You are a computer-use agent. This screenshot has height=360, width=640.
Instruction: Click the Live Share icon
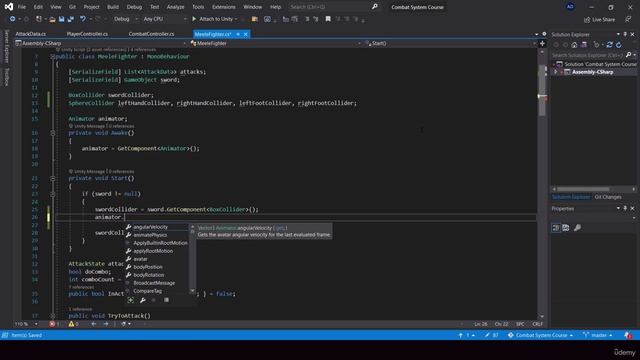pos(587,20)
